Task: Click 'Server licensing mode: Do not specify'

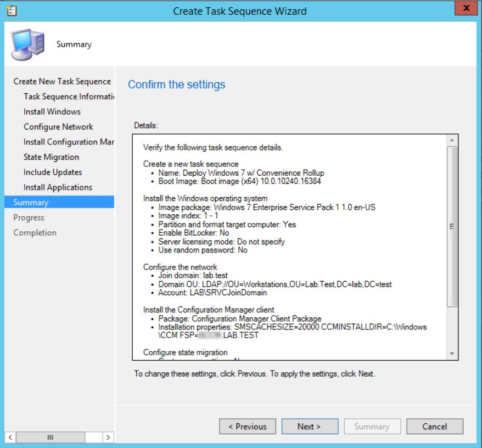Action: 221,242
